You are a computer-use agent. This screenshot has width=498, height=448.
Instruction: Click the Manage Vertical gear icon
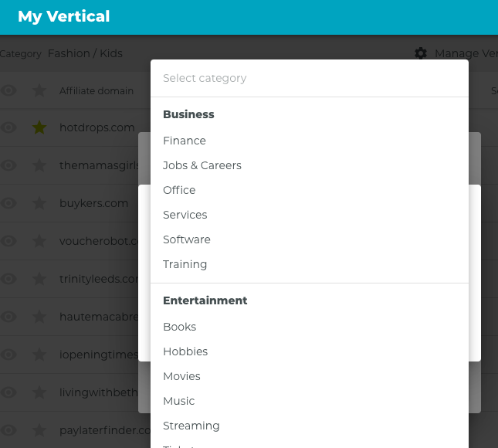coord(421,53)
